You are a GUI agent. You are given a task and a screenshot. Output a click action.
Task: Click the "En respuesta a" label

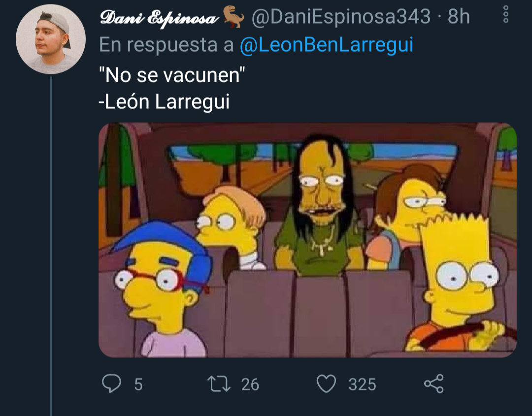[166, 44]
